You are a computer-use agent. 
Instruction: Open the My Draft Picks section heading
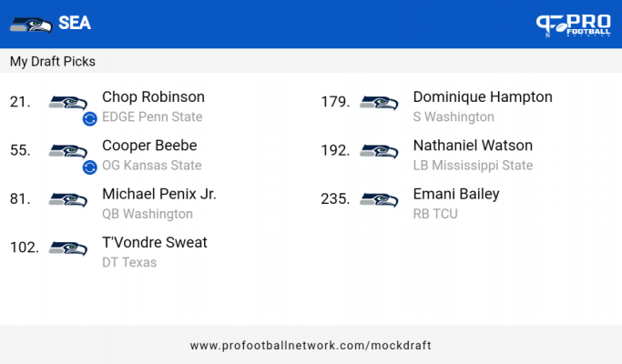pyautogui.click(x=52, y=62)
